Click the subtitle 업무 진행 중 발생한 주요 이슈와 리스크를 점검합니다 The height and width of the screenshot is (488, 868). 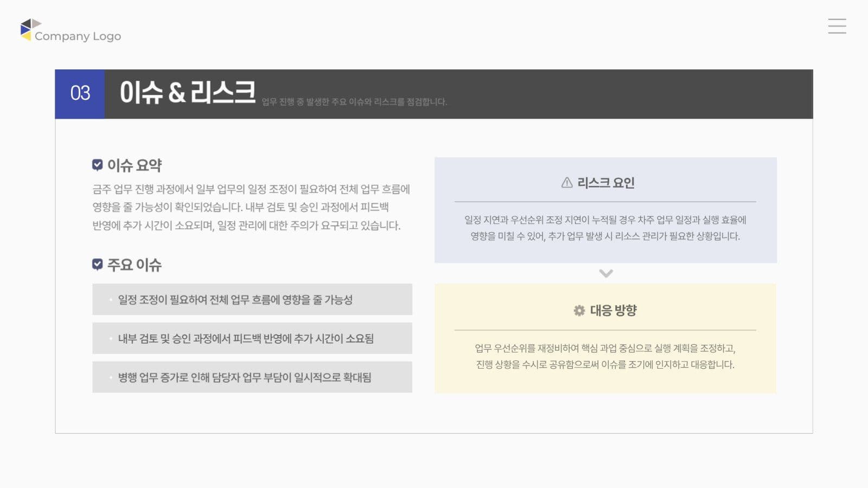click(354, 102)
